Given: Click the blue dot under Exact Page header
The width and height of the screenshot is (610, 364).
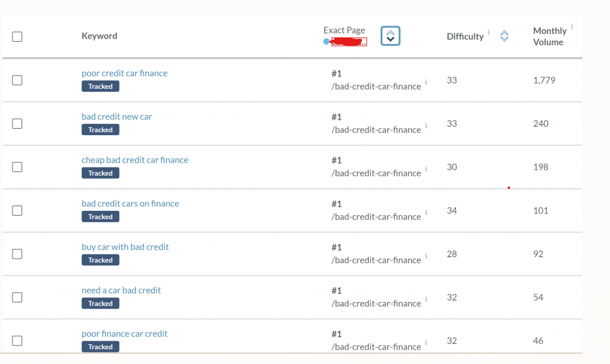Looking at the screenshot, I should (x=326, y=42).
